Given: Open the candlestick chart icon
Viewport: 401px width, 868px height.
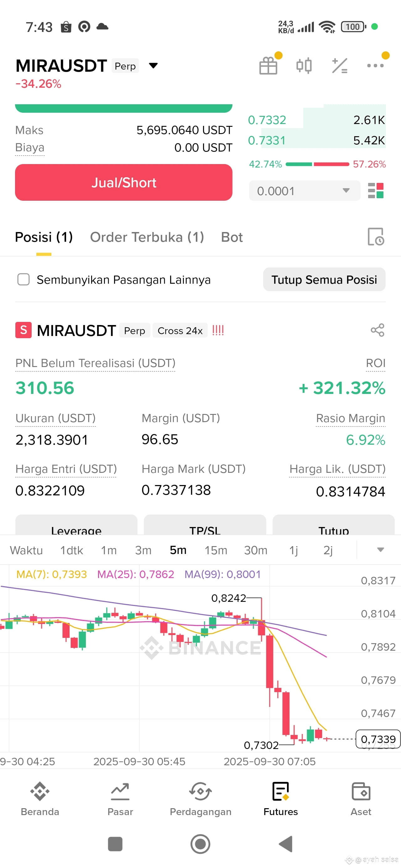Looking at the screenshot, I should [304, 66].
